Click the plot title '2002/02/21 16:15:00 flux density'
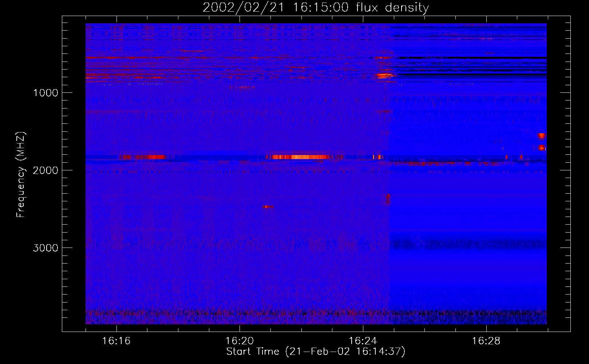 point(316,7)
